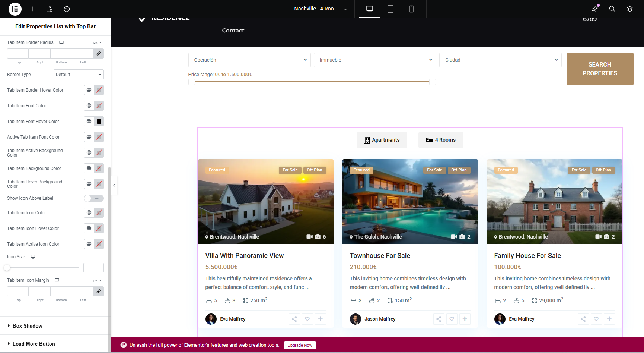This screenshot has height=353, width=644.
Task: Select the Apartments tab
Action: (x=382, y=140)
